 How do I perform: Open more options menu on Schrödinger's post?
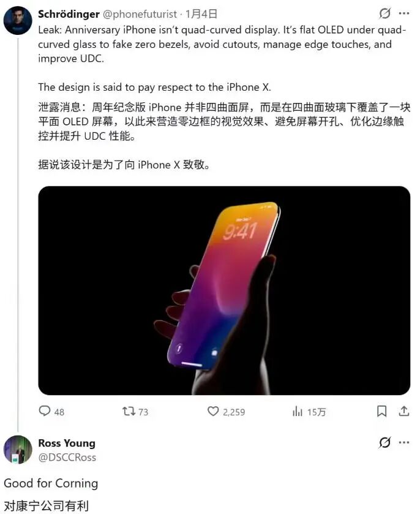point(404,13)
